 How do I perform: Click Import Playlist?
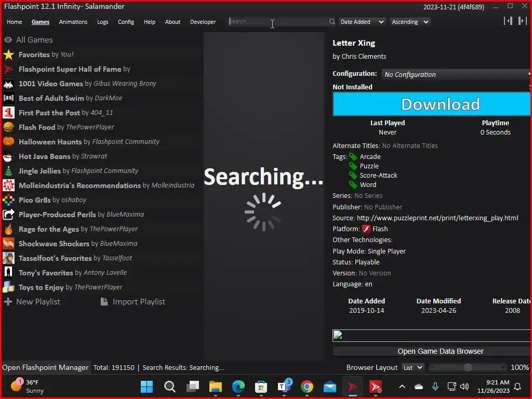click(x=133, y=302)
